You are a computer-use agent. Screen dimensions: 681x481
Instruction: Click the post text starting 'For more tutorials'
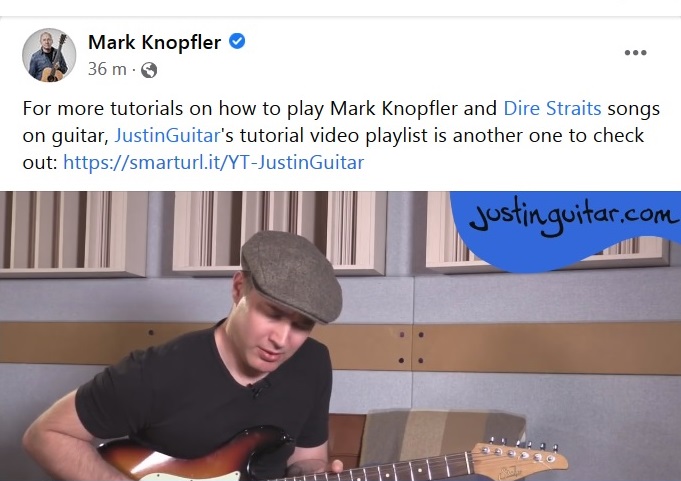tap(341, 135)
